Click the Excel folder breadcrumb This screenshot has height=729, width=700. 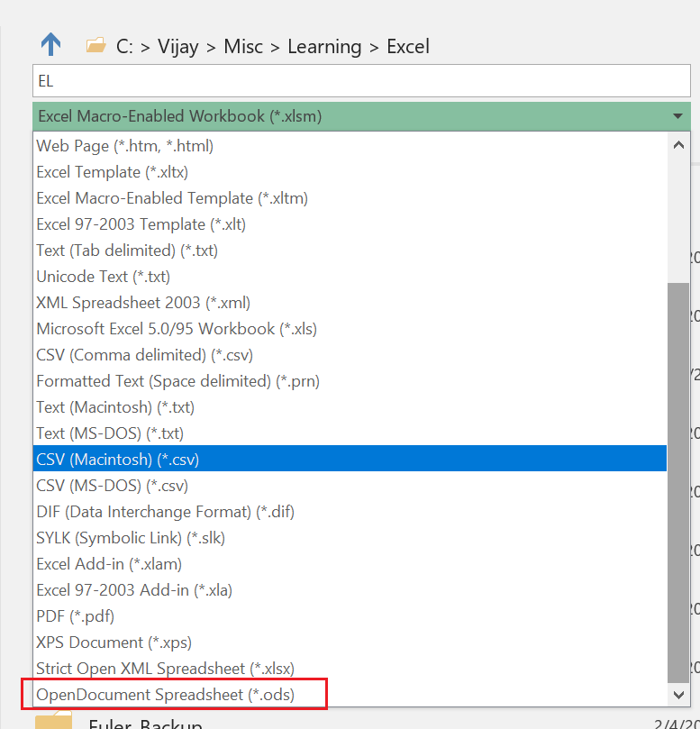408,47
